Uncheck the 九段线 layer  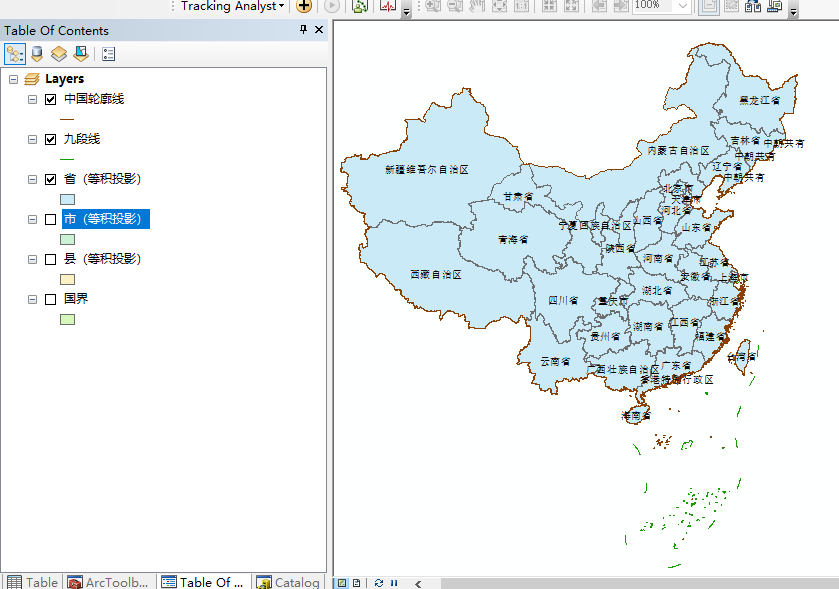coord(50,140)
